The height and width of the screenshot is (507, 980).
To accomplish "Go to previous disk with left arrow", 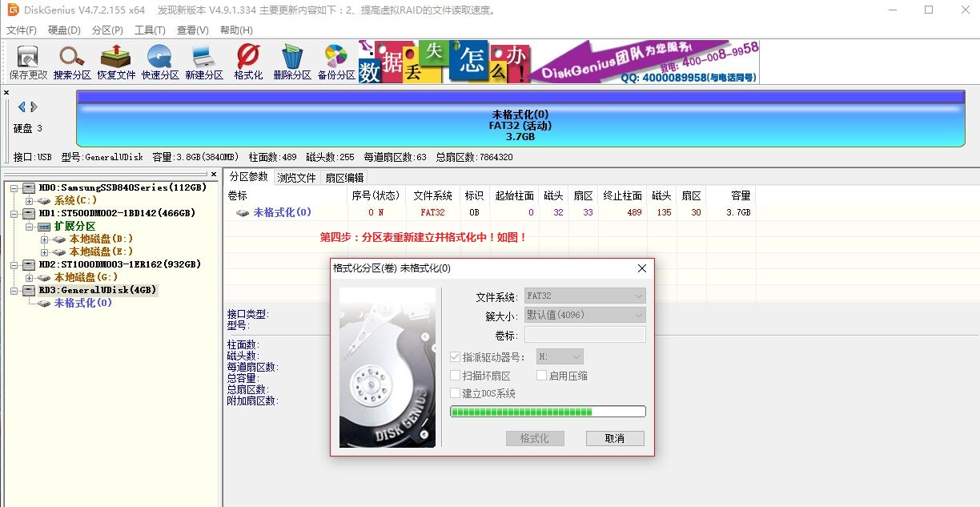I will 22,107.
